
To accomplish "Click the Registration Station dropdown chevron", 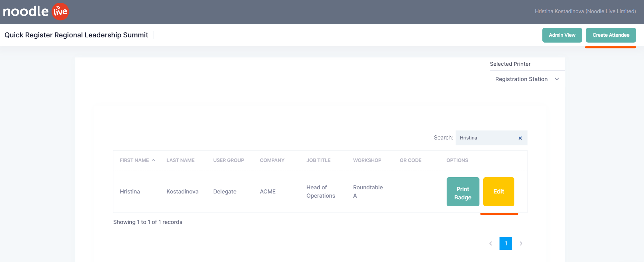I will [x=557, y=79].
